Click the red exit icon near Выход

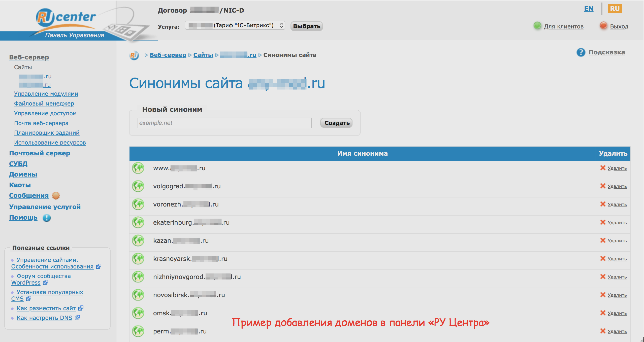point(603,26)
